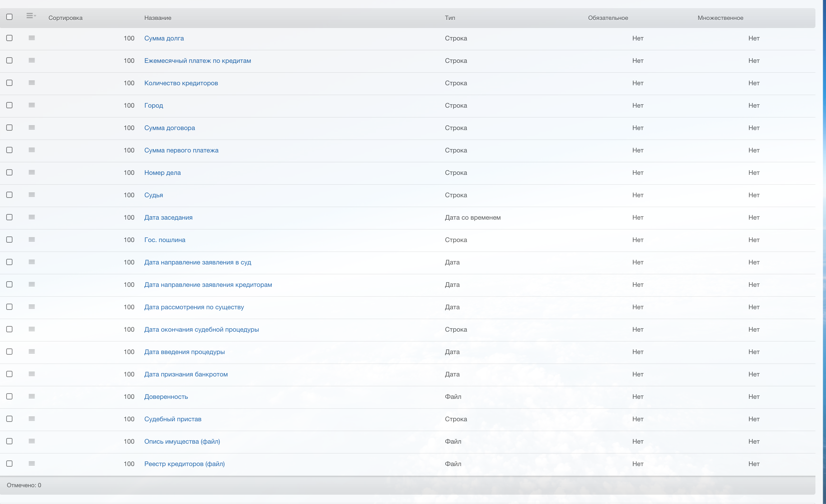Click the Тип column header
Screen dimensions: 826x504
450,18
